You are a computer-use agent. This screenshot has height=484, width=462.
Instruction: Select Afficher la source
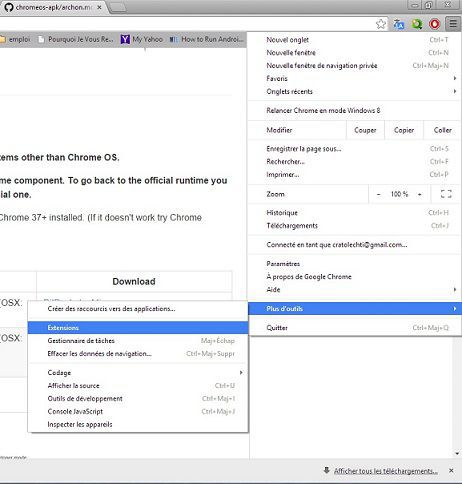coord(138,386)
